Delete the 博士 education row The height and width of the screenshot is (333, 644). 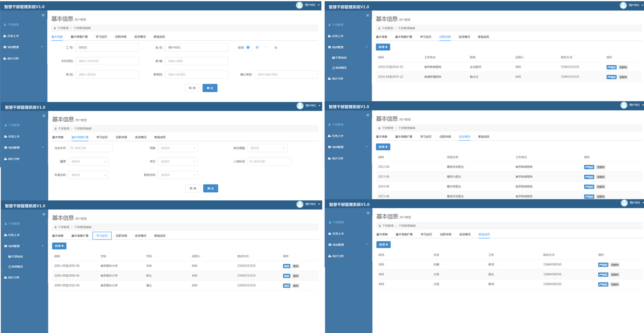point(296,286)
